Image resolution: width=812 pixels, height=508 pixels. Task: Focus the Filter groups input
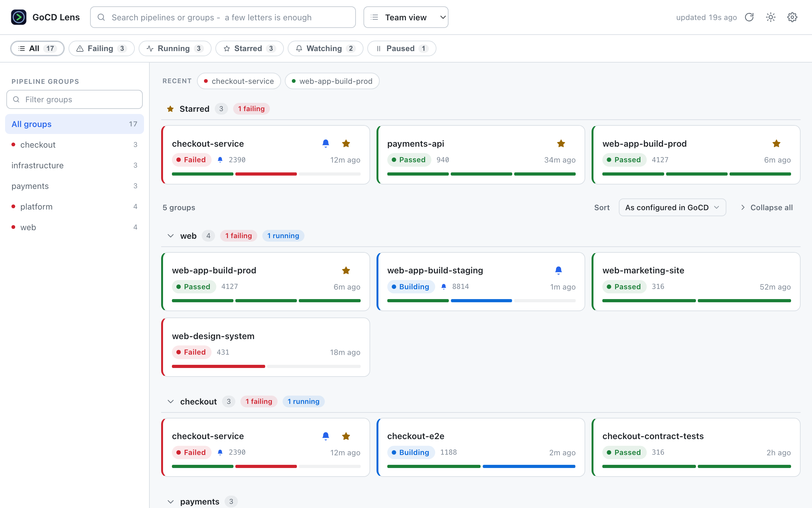pos(75,99)
